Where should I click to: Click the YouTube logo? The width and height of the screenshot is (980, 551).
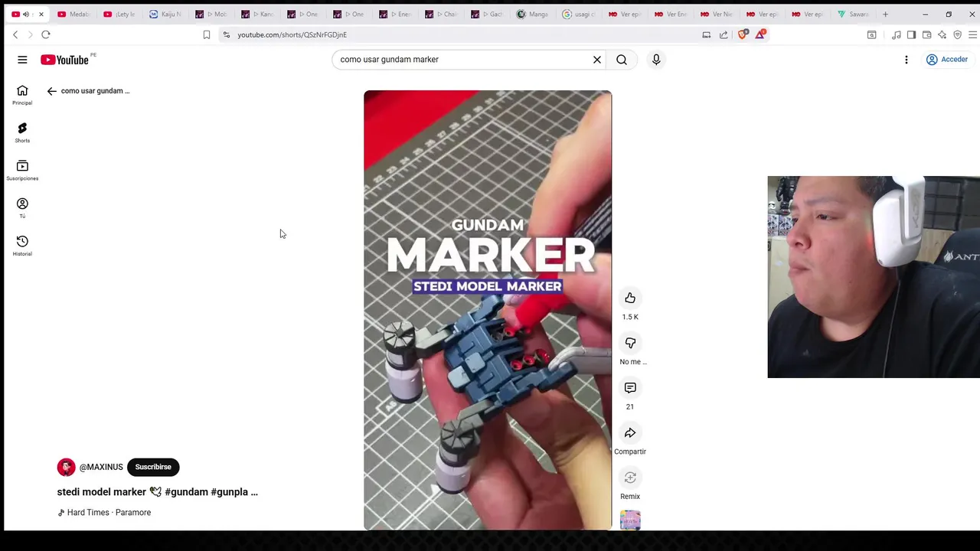pos(65,60)
